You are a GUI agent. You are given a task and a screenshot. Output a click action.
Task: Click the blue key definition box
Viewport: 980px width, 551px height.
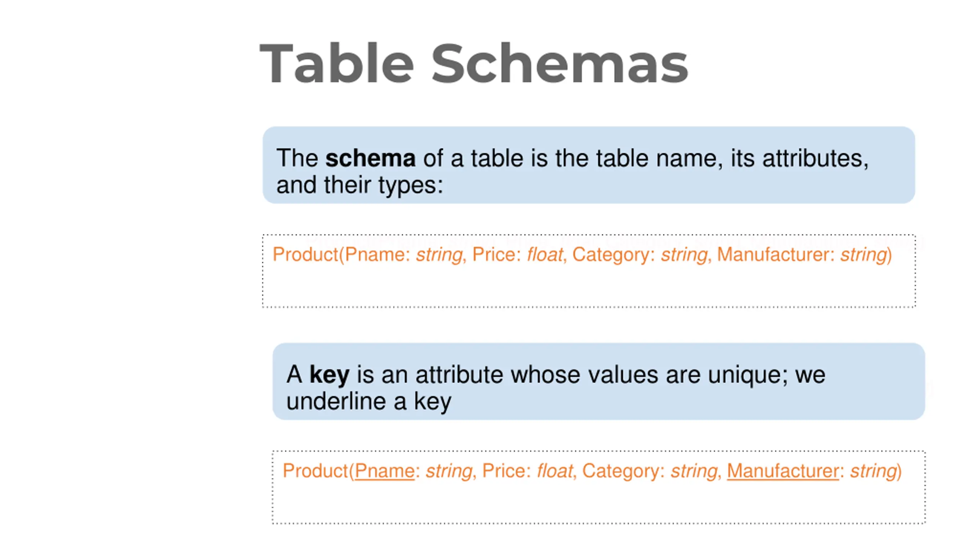599,381
